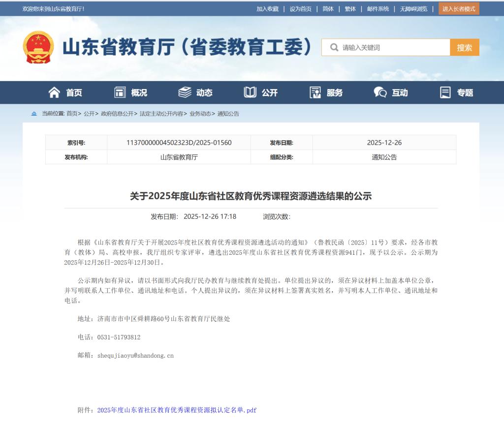
Task: Click the 专题 document icon
Action: [x=445, y=92]
